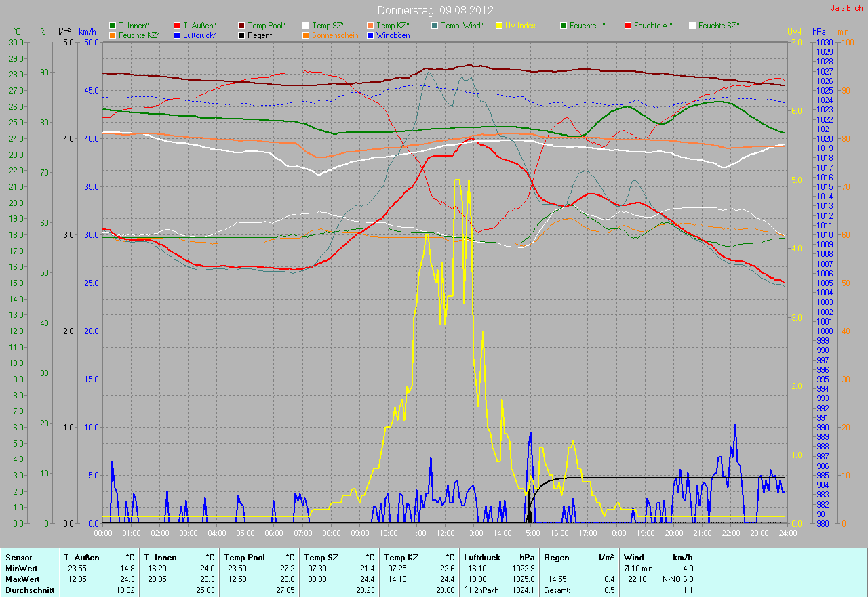Click the Windböen legend label

pyautogui.click(x=393, y=35)
